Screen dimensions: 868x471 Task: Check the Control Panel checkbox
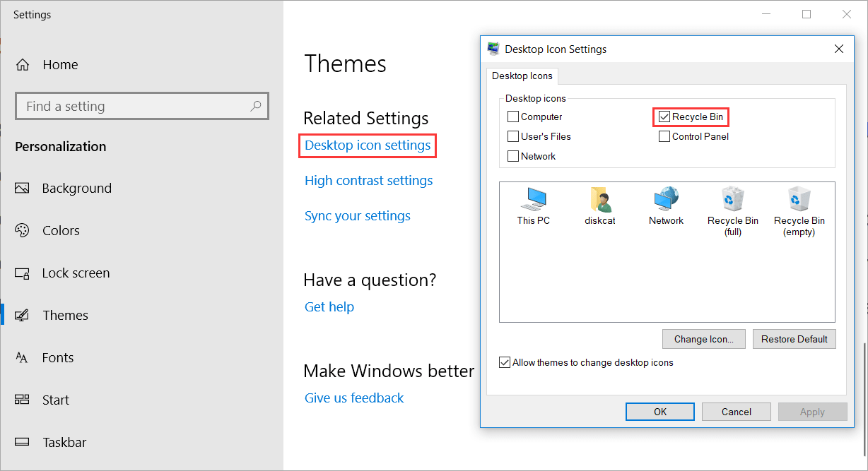click(x=664, y=136)
